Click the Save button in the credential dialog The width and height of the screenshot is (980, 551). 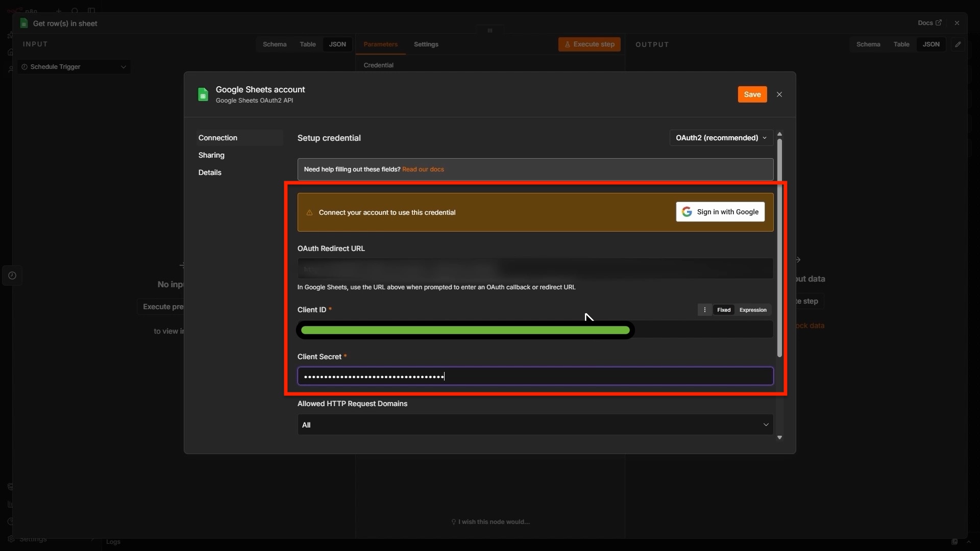point(752,94)
